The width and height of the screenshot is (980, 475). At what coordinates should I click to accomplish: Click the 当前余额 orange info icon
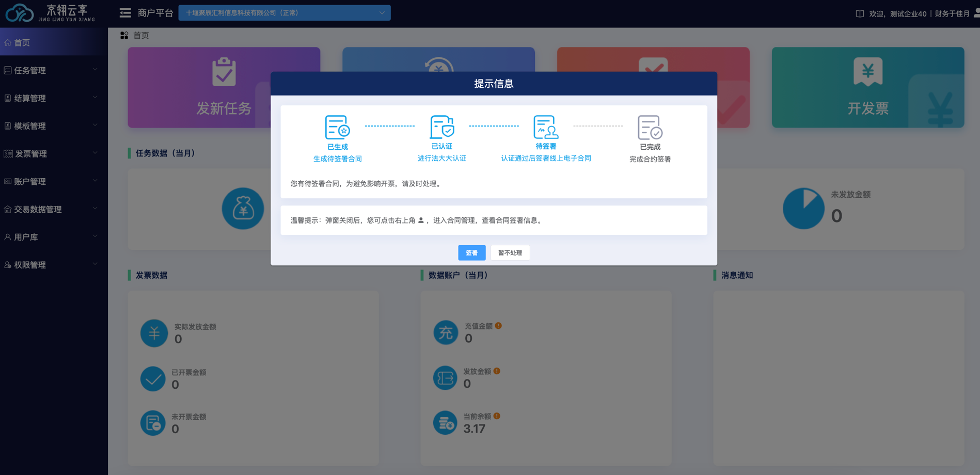click(497, 416)
